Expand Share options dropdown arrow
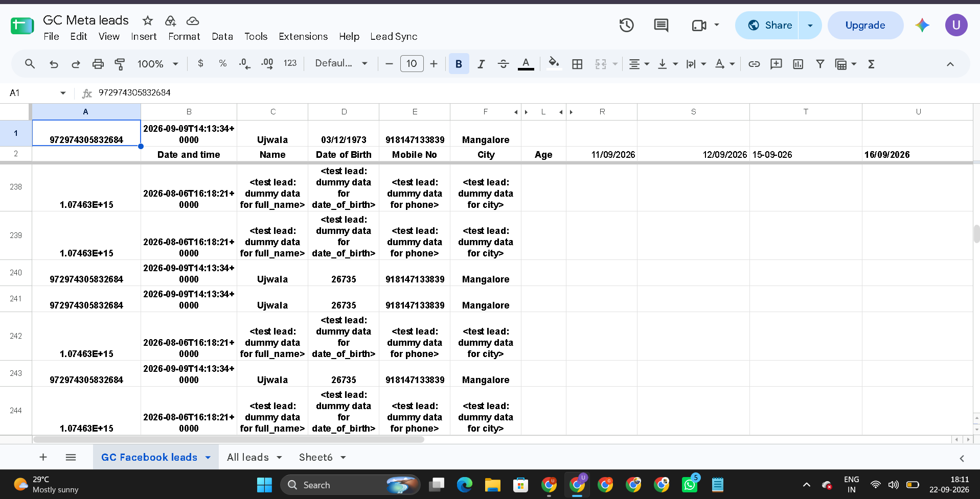 pyautogui.click(x=810, y=25)
